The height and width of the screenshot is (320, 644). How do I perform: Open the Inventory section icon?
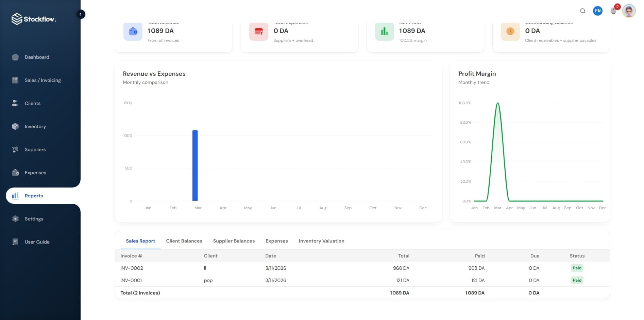[15, 126]
